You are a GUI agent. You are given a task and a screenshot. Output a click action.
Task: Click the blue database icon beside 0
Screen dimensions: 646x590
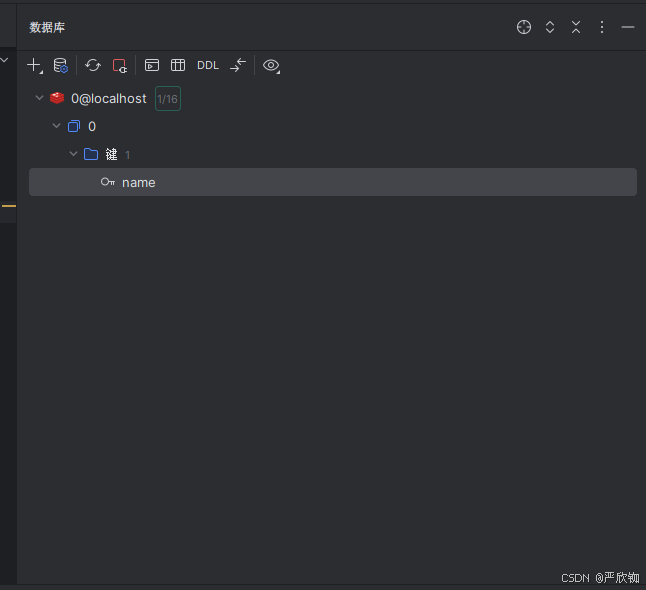tap(74, 126)
